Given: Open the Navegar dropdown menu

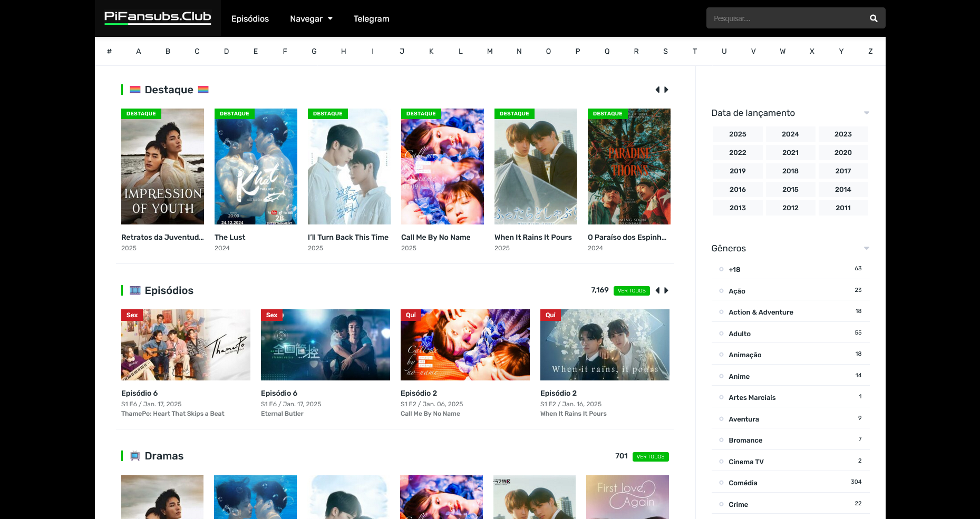Looking at the screenshot, I should click(311, 19).
